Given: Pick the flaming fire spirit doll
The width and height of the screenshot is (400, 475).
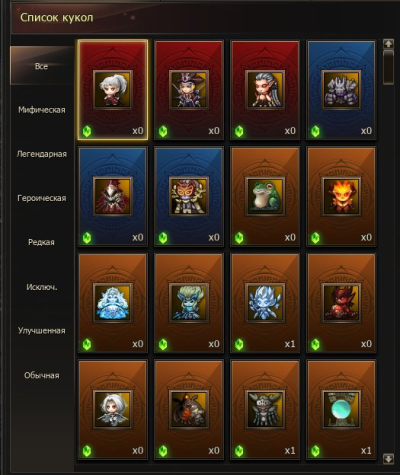Looking at the screenshot, I should 341,196.
